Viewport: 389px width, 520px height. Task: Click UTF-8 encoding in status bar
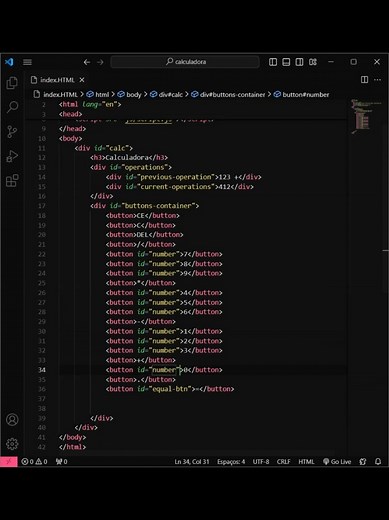tap(261, 462)
